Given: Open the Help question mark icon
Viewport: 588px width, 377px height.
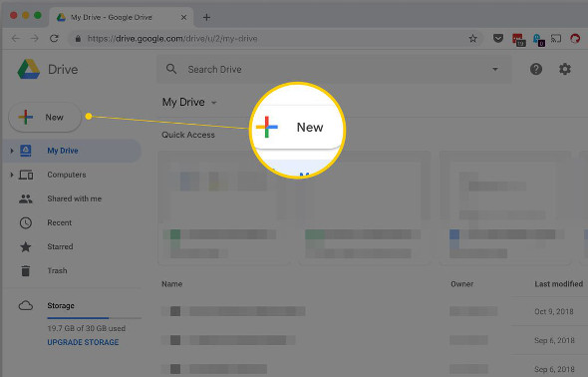Looking at the screenshot, I should point(536,69).
